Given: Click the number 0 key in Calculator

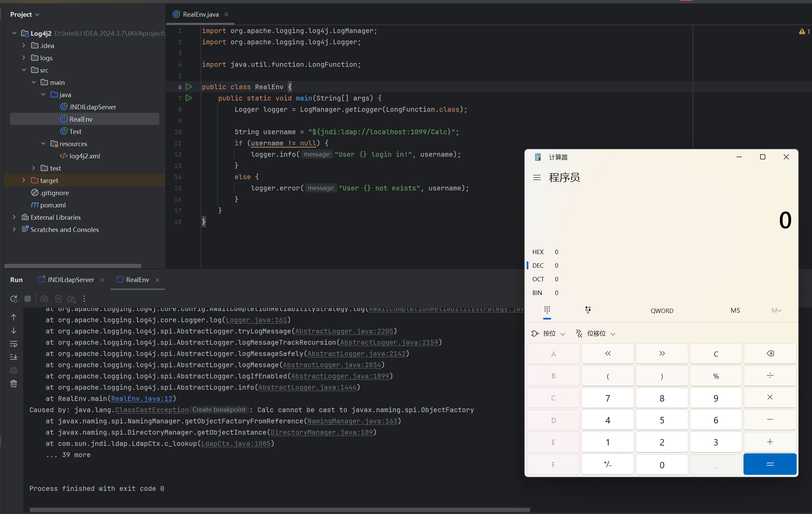Looking at the screenshot, I should point(662,464).
